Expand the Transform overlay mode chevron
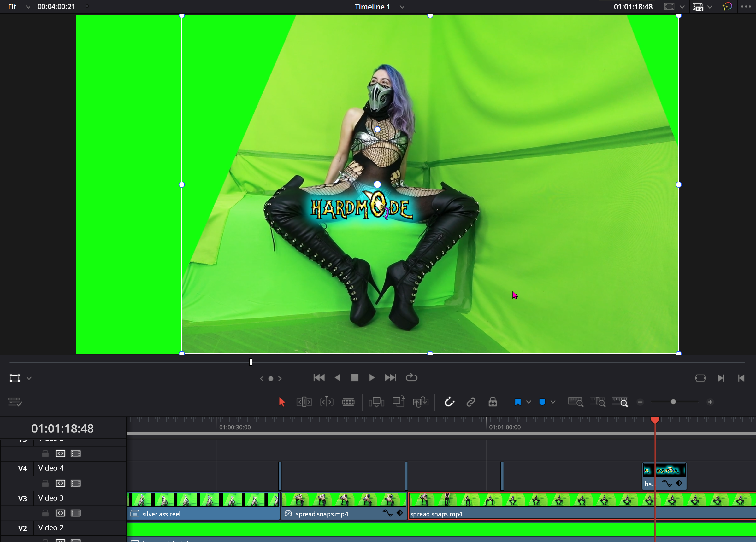 29,378
